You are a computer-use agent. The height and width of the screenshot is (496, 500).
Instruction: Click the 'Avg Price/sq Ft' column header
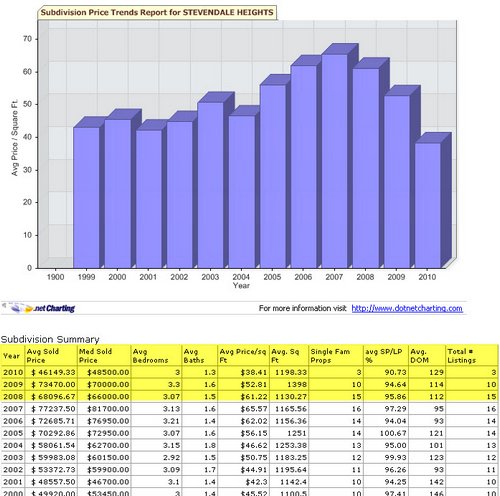click(x=243, y=356)
